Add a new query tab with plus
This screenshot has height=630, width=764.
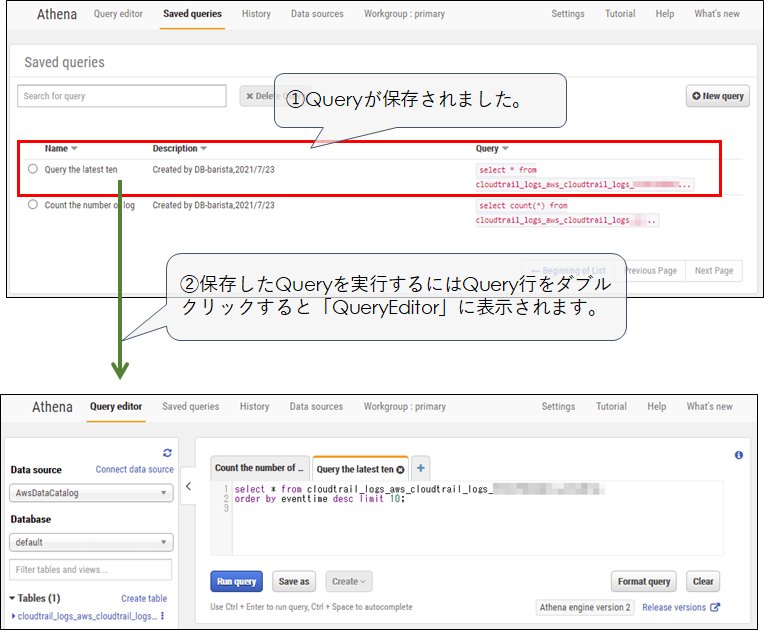(x=421, y=468)
